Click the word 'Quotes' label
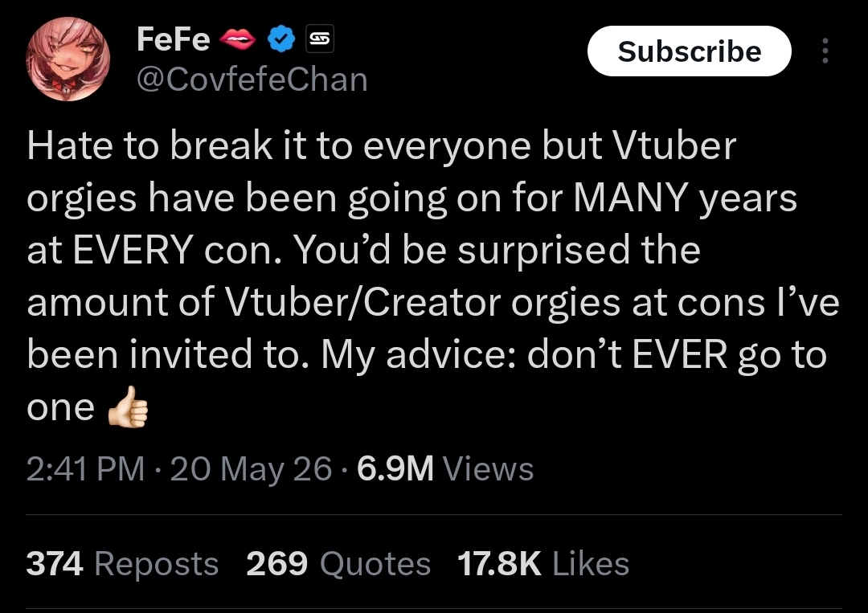 pyautogui.click(x=375, y=564)
